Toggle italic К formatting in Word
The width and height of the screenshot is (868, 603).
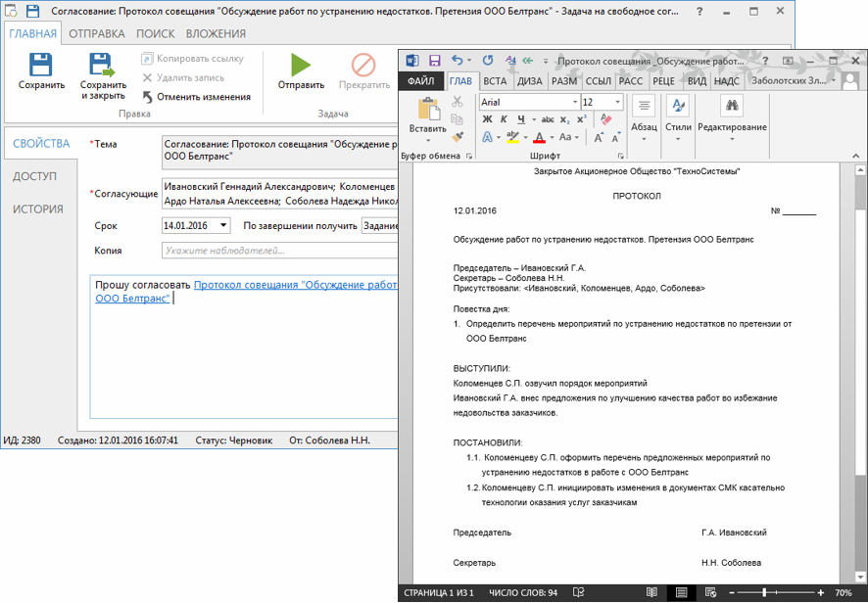click(504, 119)
